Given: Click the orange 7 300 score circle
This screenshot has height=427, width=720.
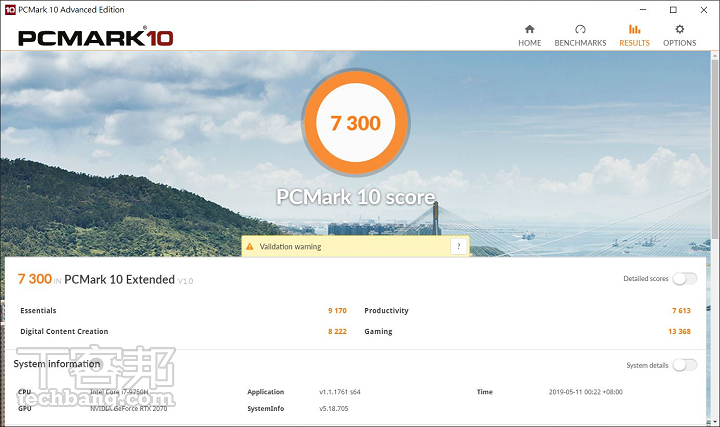Looking at the screenshot, I should click(x=356, y=123).
